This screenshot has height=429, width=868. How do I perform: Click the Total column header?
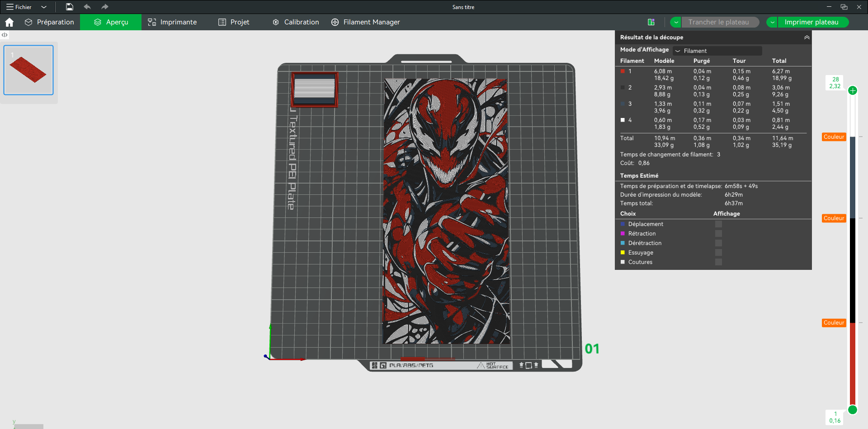[779, 61]
